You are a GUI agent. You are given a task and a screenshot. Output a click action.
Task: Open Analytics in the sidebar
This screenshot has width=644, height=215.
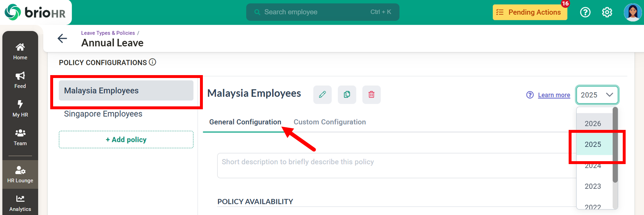click(x=20, y=203)
